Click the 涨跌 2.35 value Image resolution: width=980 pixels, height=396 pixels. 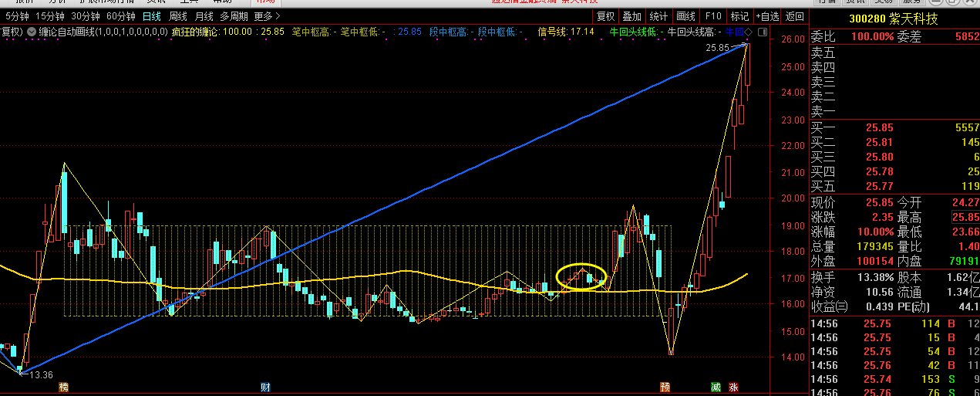(882, 217)
